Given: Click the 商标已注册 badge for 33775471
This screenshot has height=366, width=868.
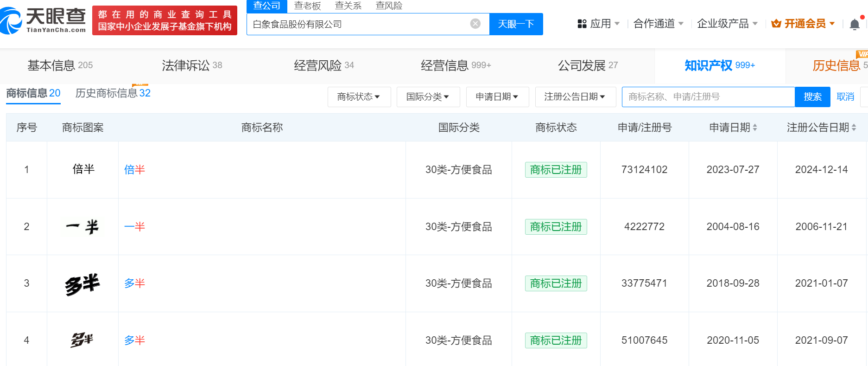Looking at the screenshot, I should coord(556,283).
